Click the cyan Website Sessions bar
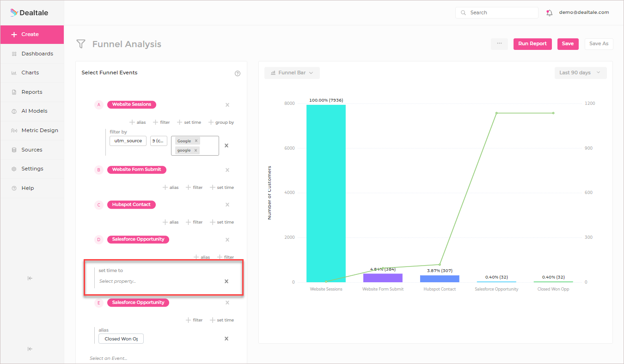This screenshot has height=364, width=624. tap(326, 194)
